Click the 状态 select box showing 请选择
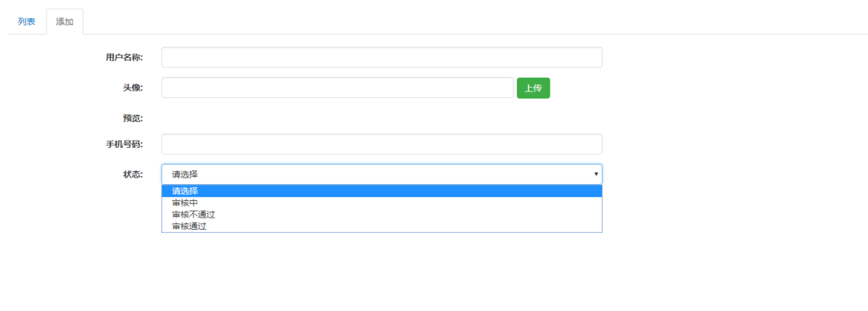 coord(382,174)
